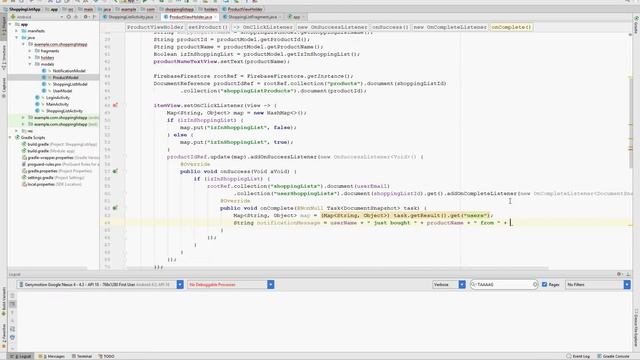Open the Verbose log level dropdown
The width and height of the screenshot is (640, 360).
click(449, 284)
